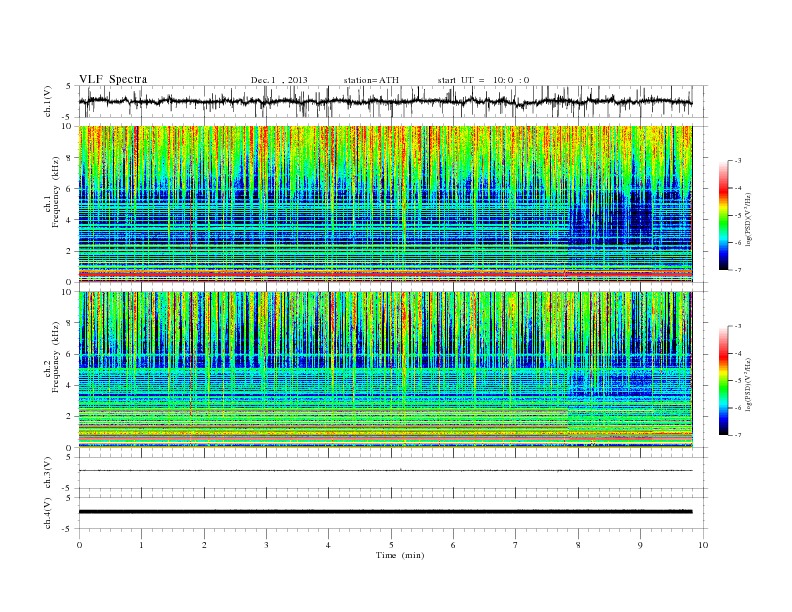Click the "VLF Spectra" plot title
792x612 pixels.
click(113, 79)
